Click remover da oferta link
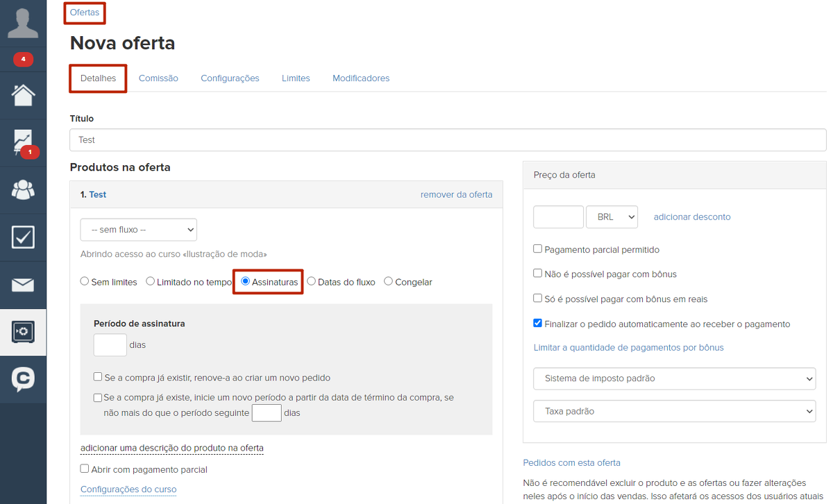Image resolution: width=833 pixels, height=504 pixels. pyautogui.click(x=456, y=194)
